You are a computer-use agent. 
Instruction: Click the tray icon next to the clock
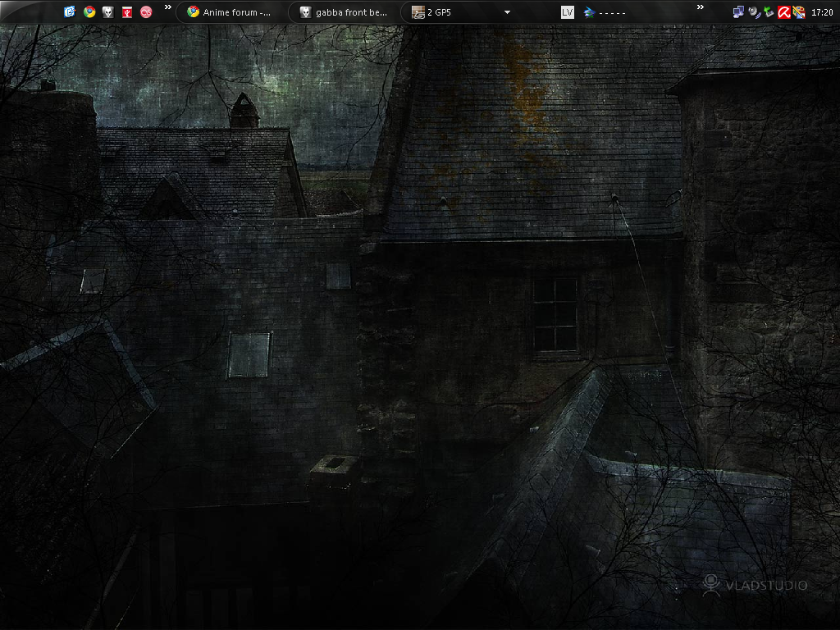(x=799, y=12)
